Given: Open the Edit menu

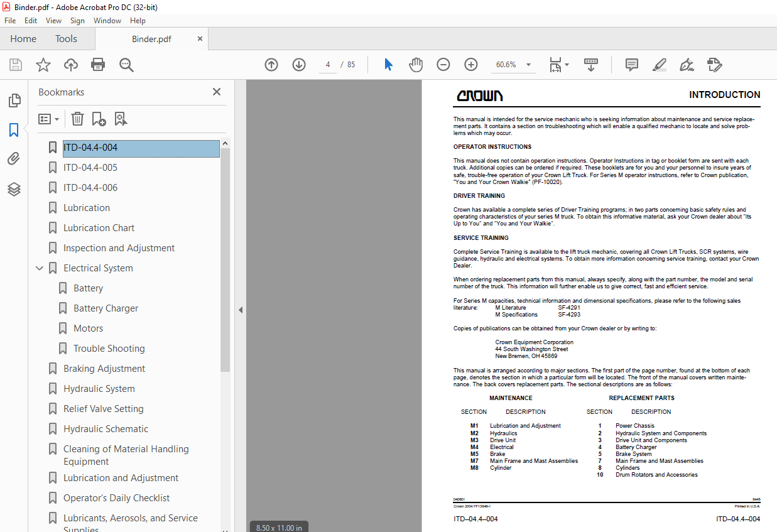Looking at the screenshot, I should point(31,21).
